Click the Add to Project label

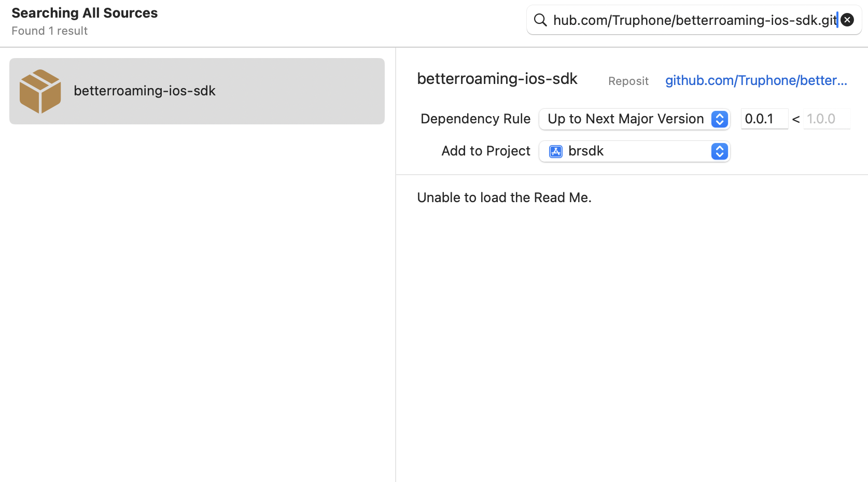(x=486, y=151)
